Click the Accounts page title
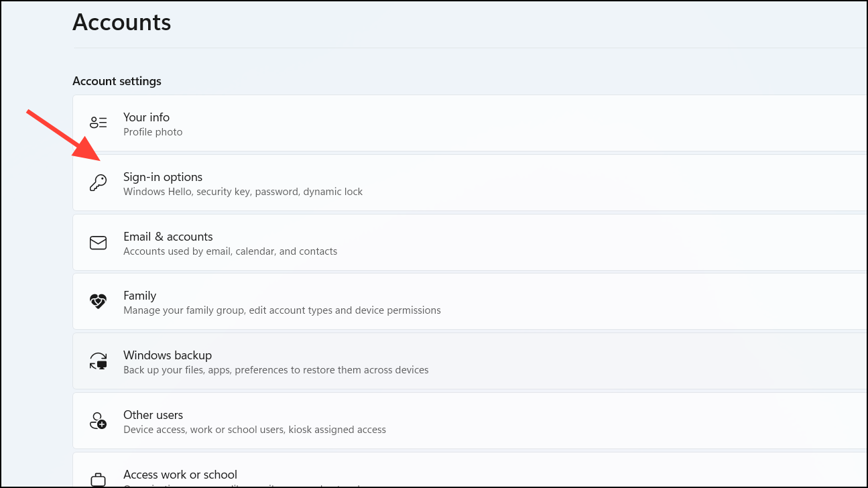 click(121, 22)
